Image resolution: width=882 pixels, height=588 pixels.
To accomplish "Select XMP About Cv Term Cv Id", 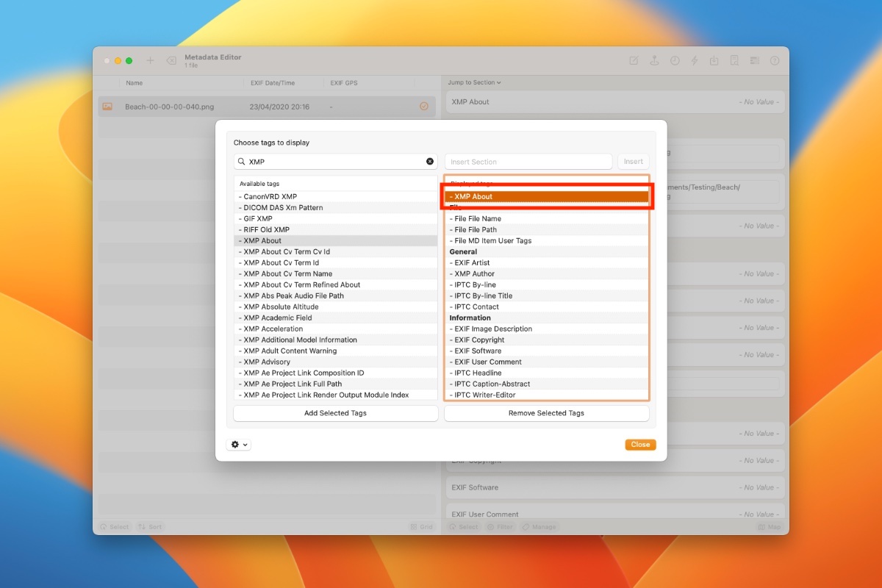I will 335,251.
